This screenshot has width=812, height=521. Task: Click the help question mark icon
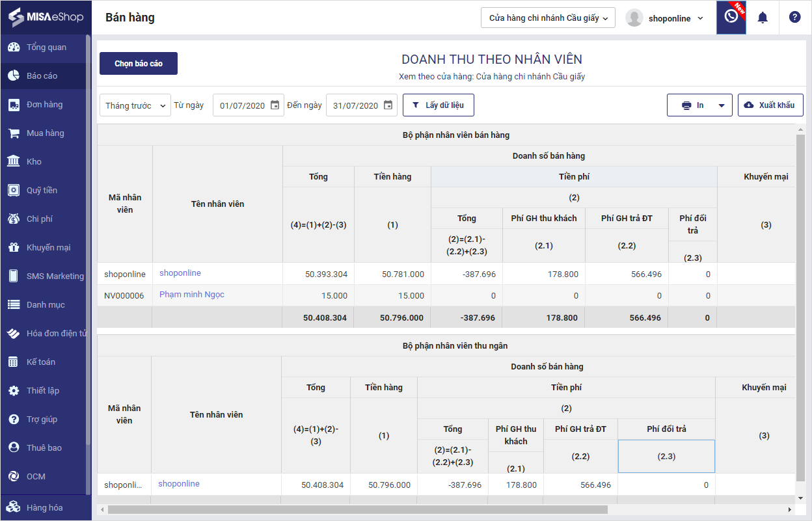794,18
